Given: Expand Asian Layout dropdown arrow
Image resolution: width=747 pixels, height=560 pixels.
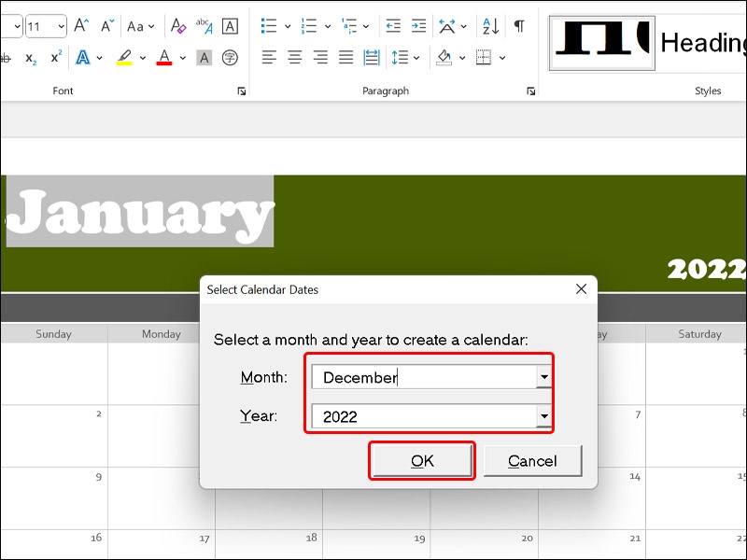Looking at the screenshot, I should click(463, 26).
